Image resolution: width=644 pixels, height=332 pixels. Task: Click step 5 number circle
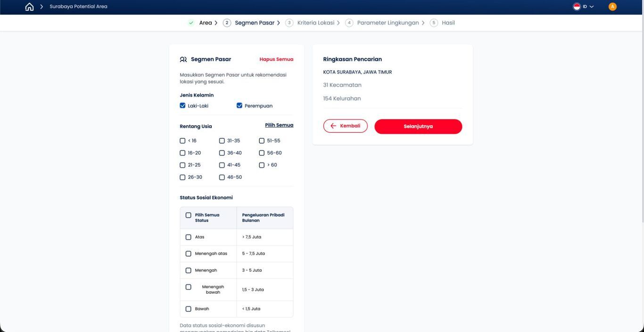(434, 23)
